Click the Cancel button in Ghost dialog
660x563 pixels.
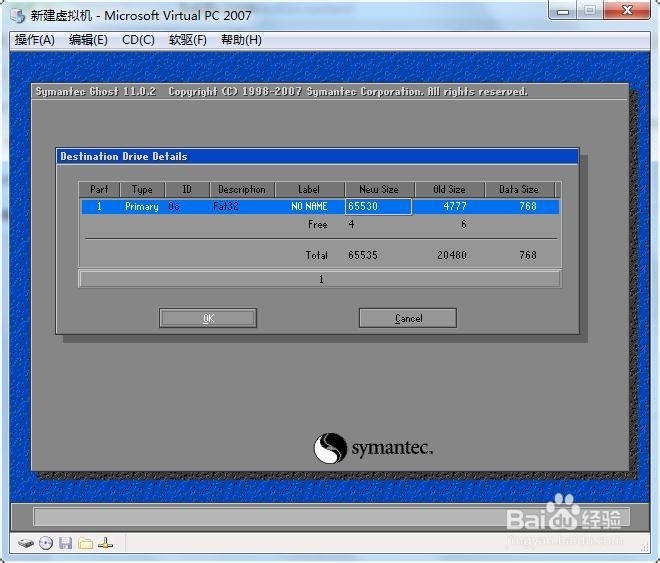click(x=408, y=318)
